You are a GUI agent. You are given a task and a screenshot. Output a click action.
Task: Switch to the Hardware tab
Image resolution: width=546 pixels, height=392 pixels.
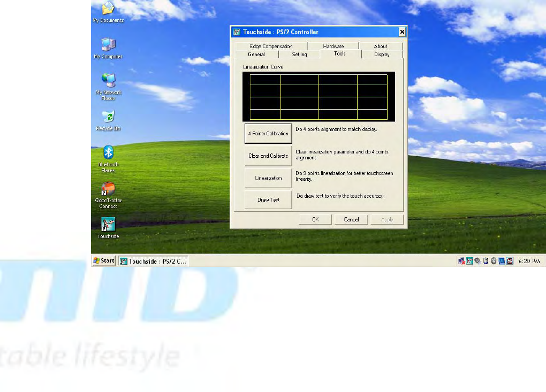(x=333, y=47)
